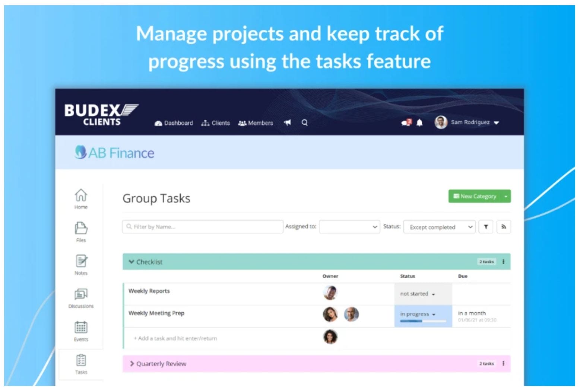The height and width of the screenshot is (392, 580).
Task: Select the Tasks icon in the sidebar
Action: [81, 361]
